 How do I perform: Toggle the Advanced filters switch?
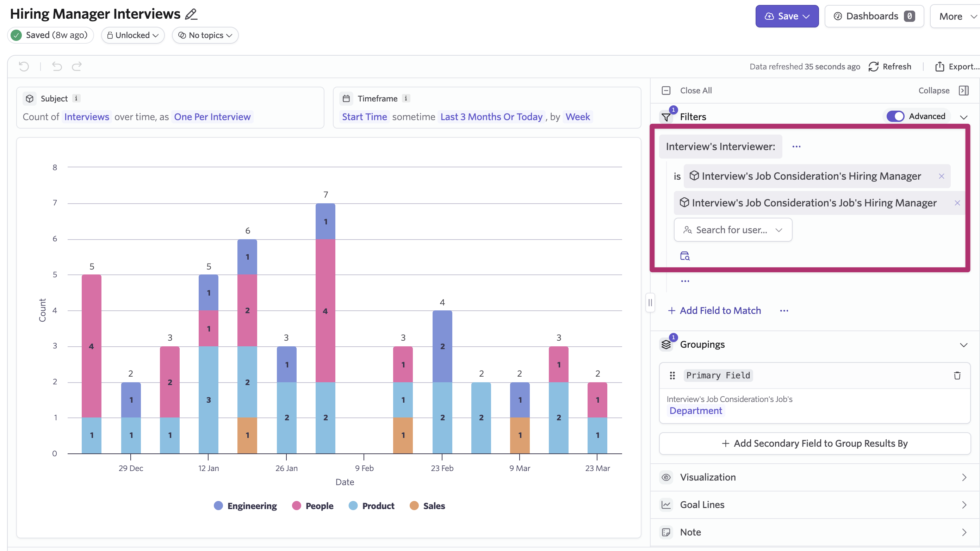click(895, 117)
